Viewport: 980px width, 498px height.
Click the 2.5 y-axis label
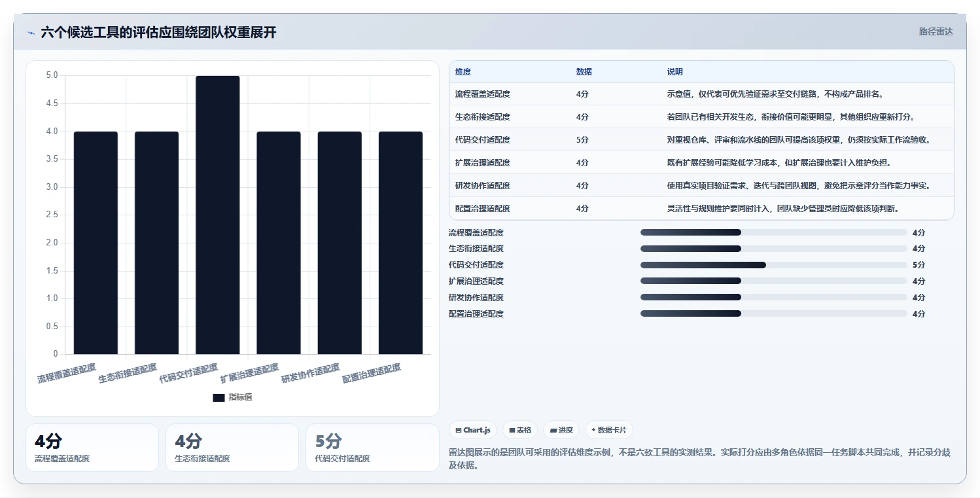52,215
